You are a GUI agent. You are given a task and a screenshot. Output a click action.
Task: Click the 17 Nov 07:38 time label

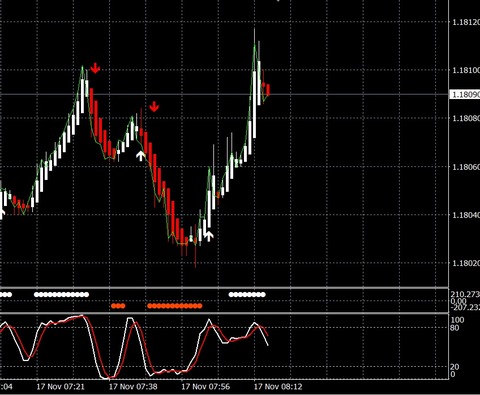click(x=133, y=387)
